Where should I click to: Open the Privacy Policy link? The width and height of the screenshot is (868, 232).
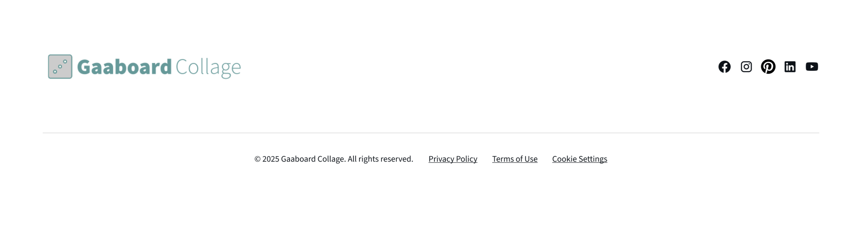[452, 159]
